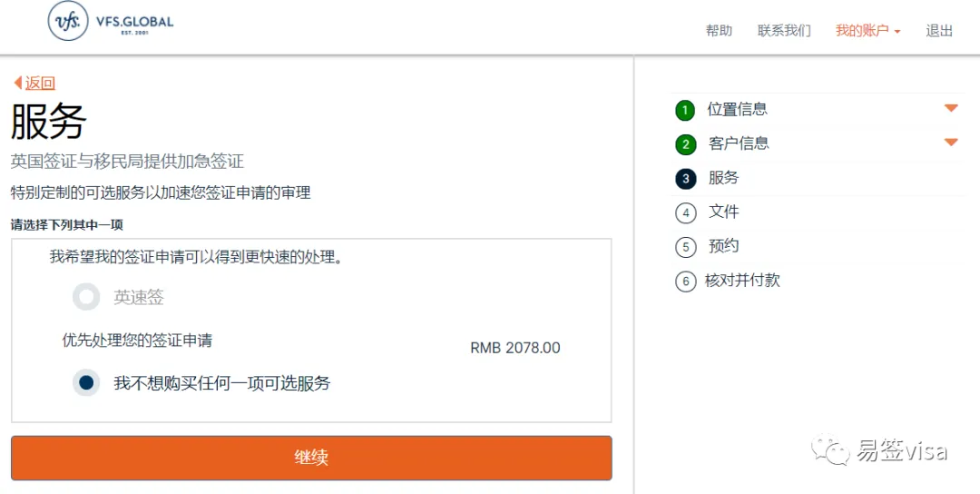Expand the 客户信息 section arrow
This screenshot has height=494, width=980.
click(951, 143)
